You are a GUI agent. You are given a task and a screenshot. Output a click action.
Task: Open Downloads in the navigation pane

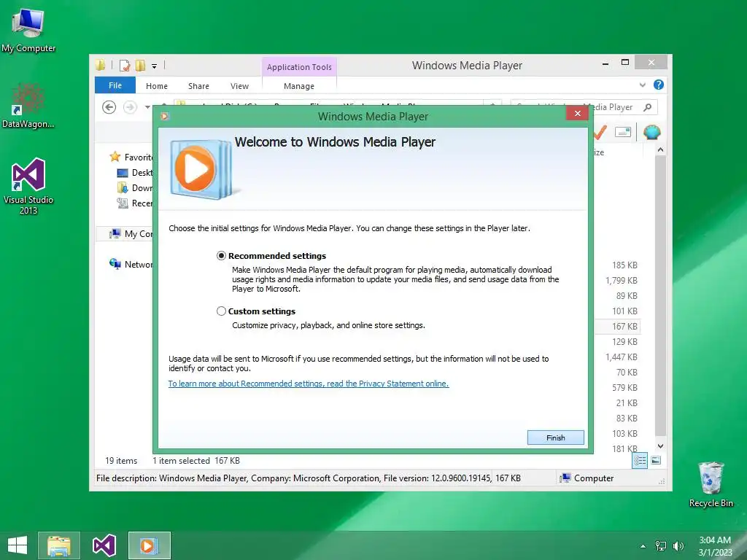point(135,187)
